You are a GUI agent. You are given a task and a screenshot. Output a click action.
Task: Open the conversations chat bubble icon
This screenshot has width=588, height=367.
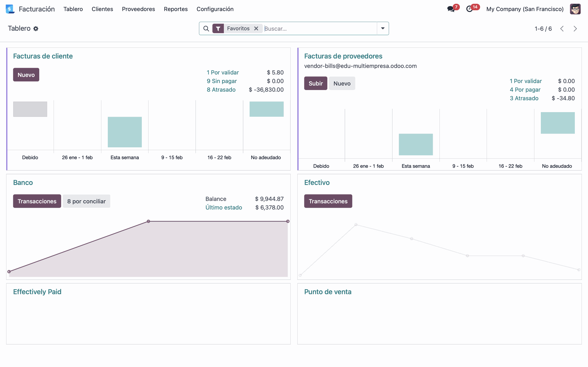[x=450, y=9]
